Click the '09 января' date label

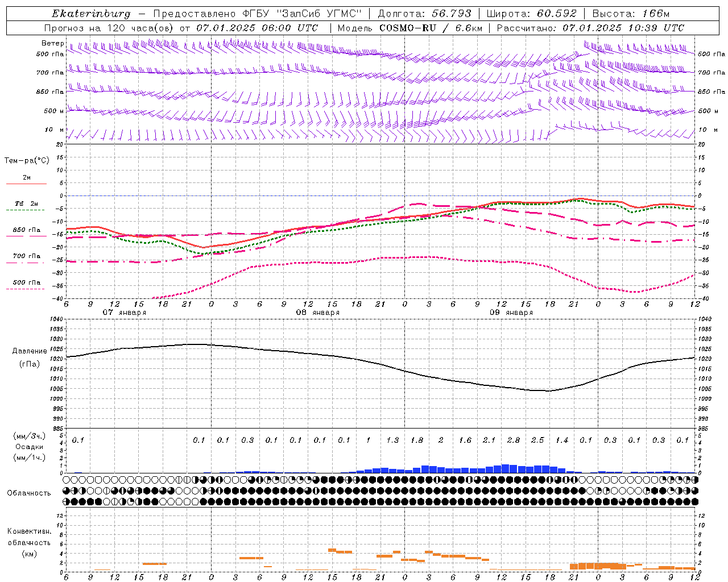[511, 313]
